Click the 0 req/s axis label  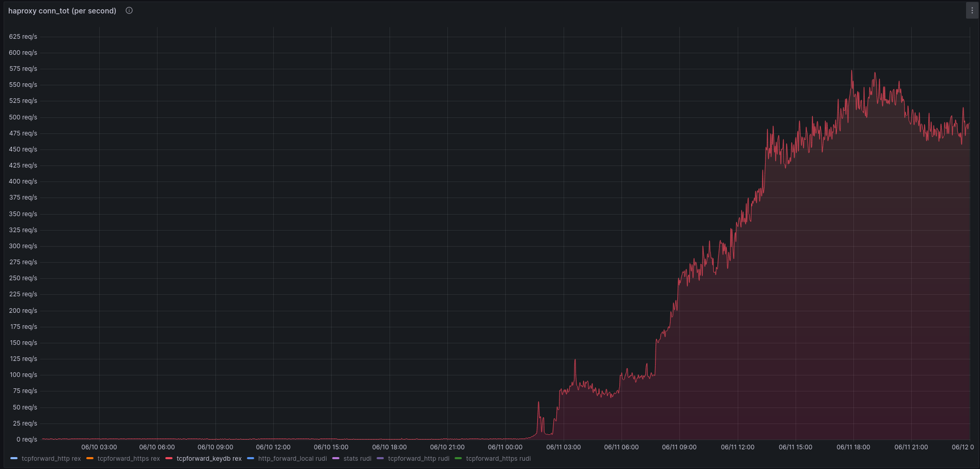pyautogui.click(x=27, y=440)
